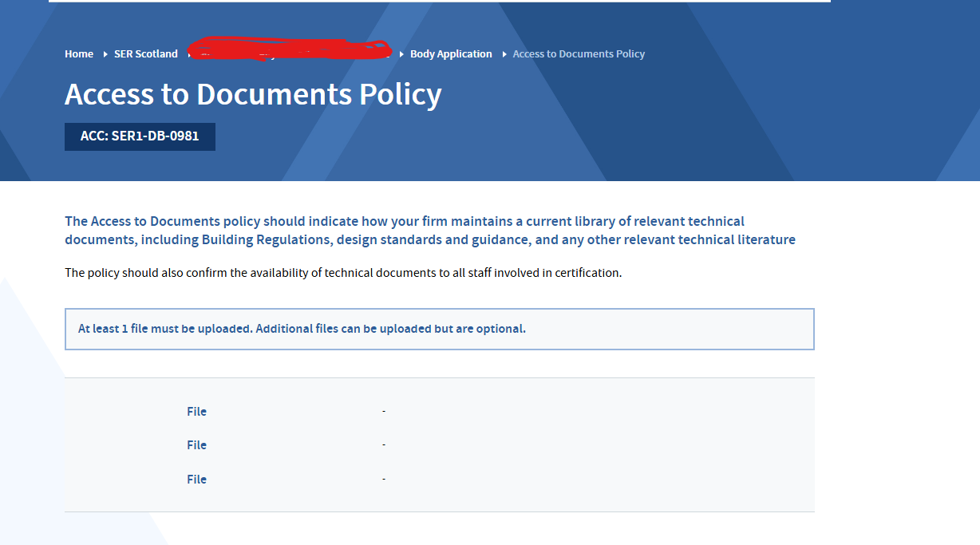The image size is (980, 545).
Task: Click the arrow separator after Home
Action: coord(105,54)
